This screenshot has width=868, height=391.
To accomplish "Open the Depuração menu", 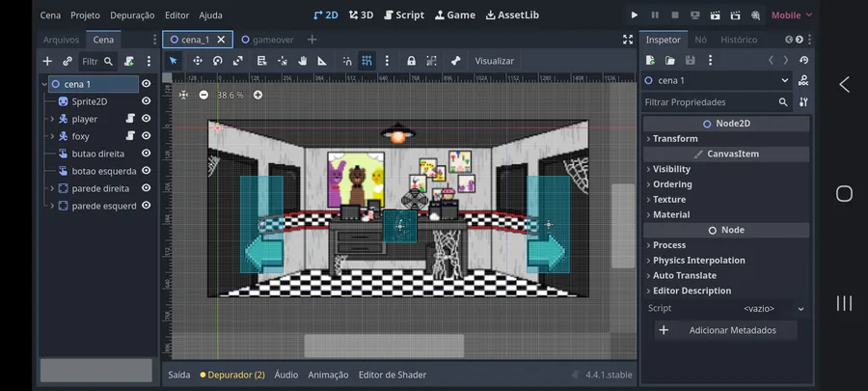I will click(132, 15).
